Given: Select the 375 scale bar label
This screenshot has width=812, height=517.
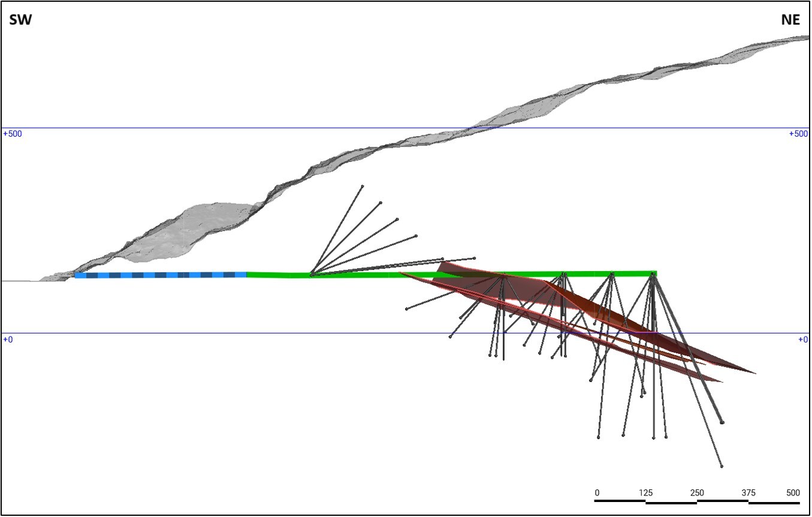Looking at the screenshot, I should tap(748, 492).
